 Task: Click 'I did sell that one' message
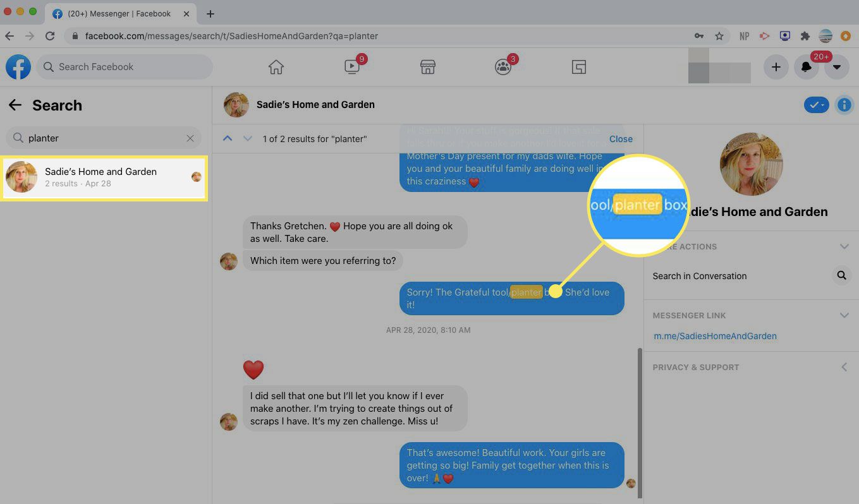[x=355, y=408]
